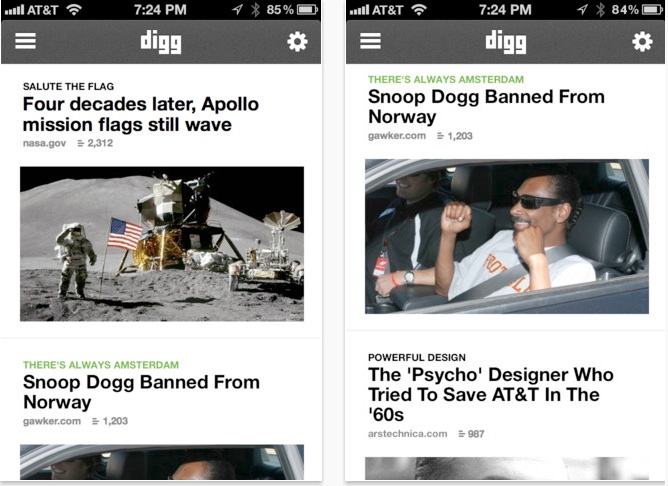Click gawker.com source on right screen

point(397,136)
